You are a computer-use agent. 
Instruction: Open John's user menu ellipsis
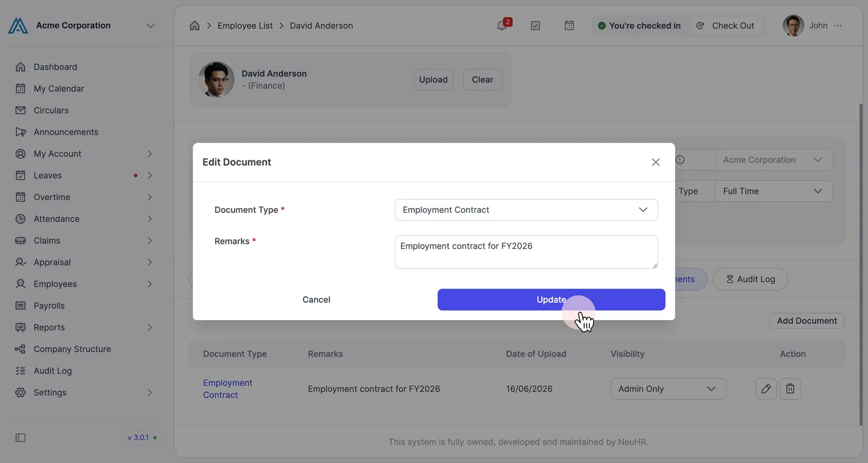[x=838, y=25]
